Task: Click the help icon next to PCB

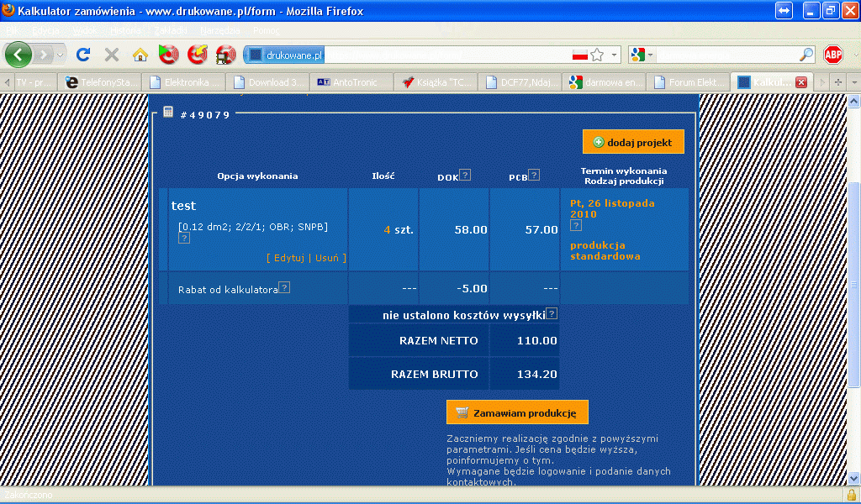Action: tap(534, 176)
